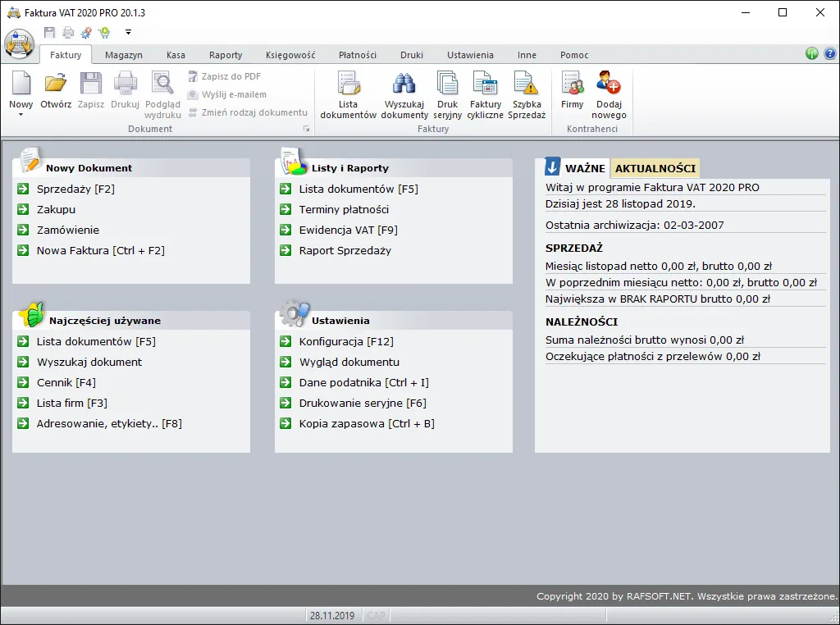Click the Nowy document icon
The image size is (840, 625).
click(x=21, y=85)
